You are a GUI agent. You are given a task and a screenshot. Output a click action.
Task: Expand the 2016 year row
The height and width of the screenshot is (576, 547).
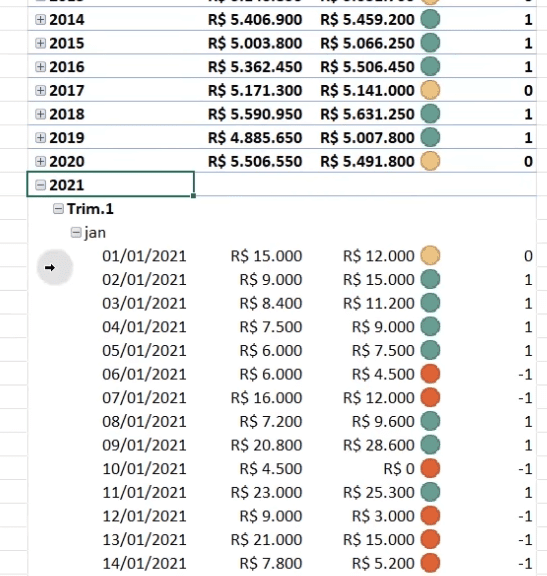coord(40,67)
